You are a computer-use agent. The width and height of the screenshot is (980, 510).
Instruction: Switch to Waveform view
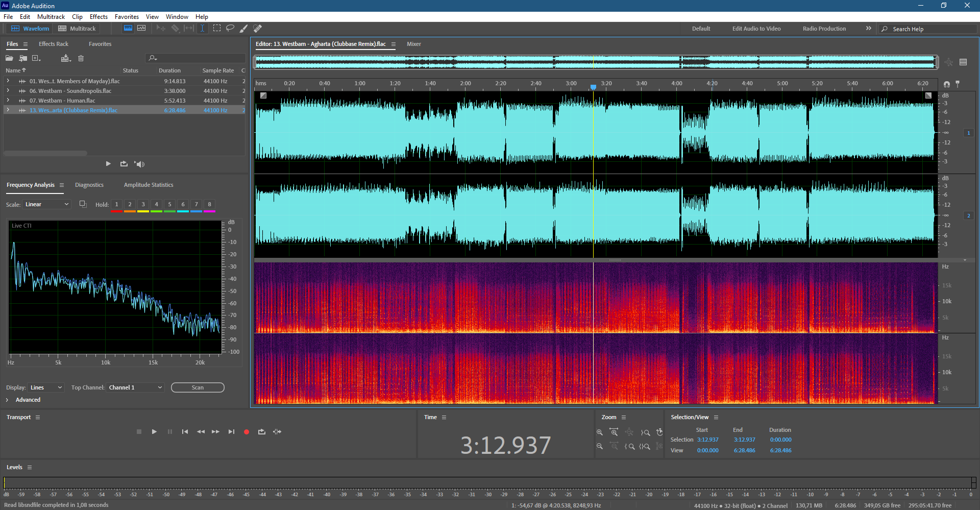tap(30, 29)
